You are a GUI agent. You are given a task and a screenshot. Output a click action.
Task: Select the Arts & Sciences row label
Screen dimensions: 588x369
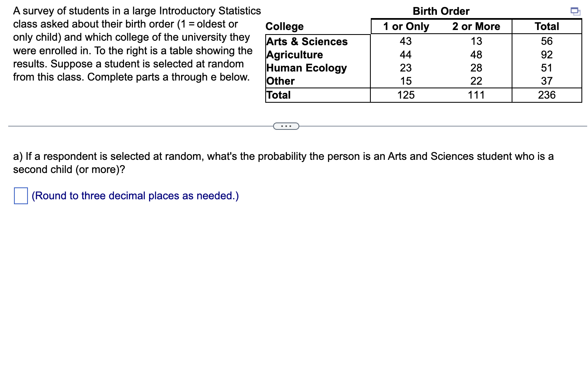pos(307,42)
